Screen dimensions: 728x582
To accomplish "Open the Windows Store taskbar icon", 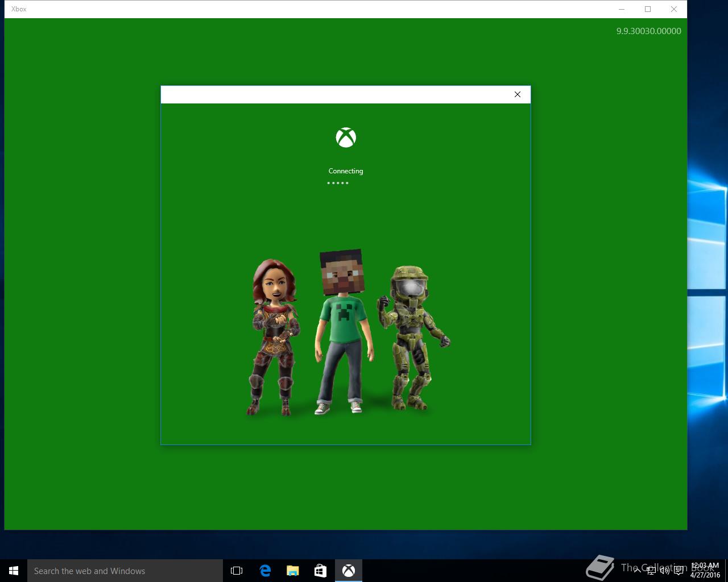I will [321, 571].
